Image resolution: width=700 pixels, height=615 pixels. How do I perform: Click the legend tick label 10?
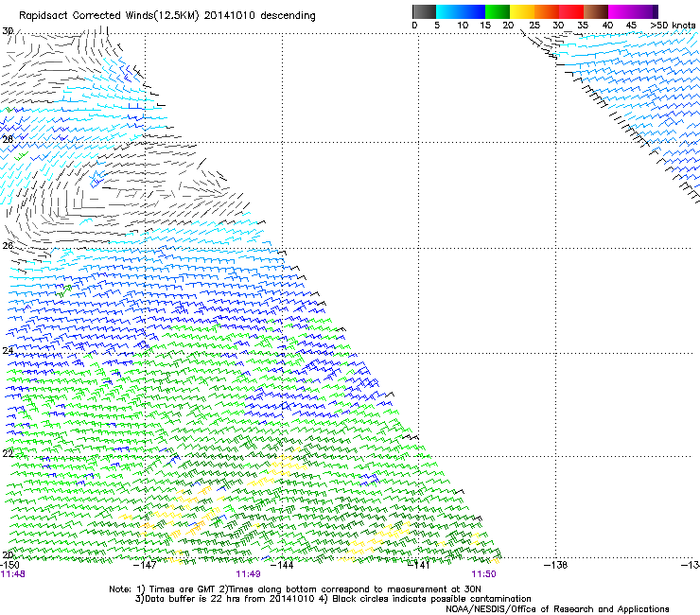[463, 26]
